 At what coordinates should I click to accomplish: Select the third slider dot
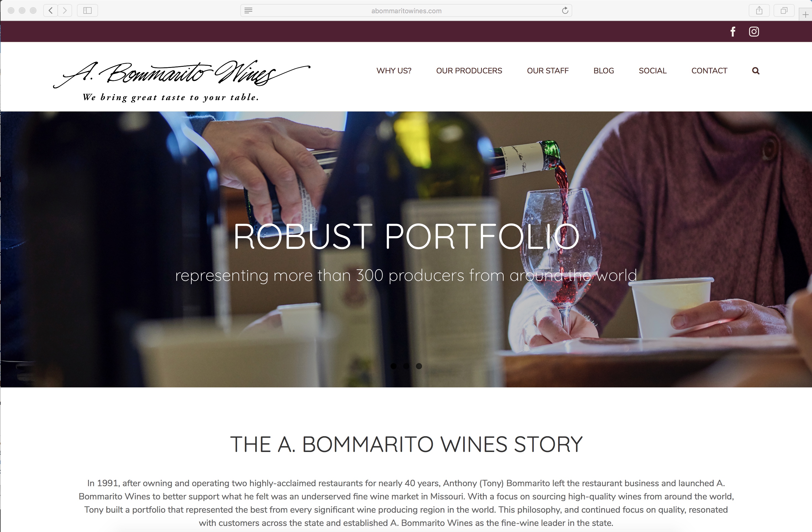tap(419, 366)
